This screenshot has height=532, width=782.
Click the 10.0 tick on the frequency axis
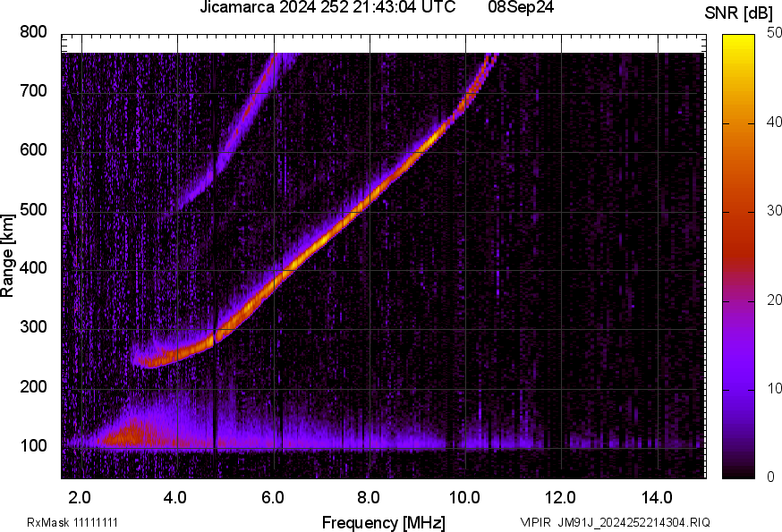[x=464, y=496]
